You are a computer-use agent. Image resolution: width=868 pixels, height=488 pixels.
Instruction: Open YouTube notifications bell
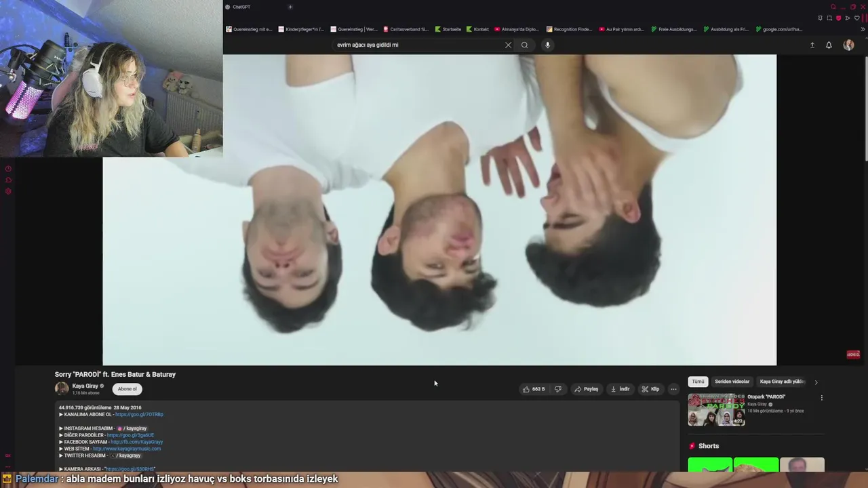829,45
